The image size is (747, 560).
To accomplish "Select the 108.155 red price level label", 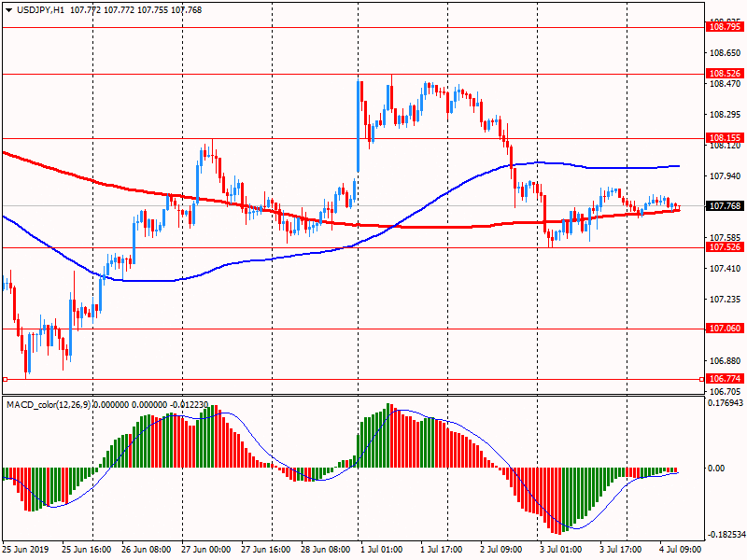I will [725, 138].
